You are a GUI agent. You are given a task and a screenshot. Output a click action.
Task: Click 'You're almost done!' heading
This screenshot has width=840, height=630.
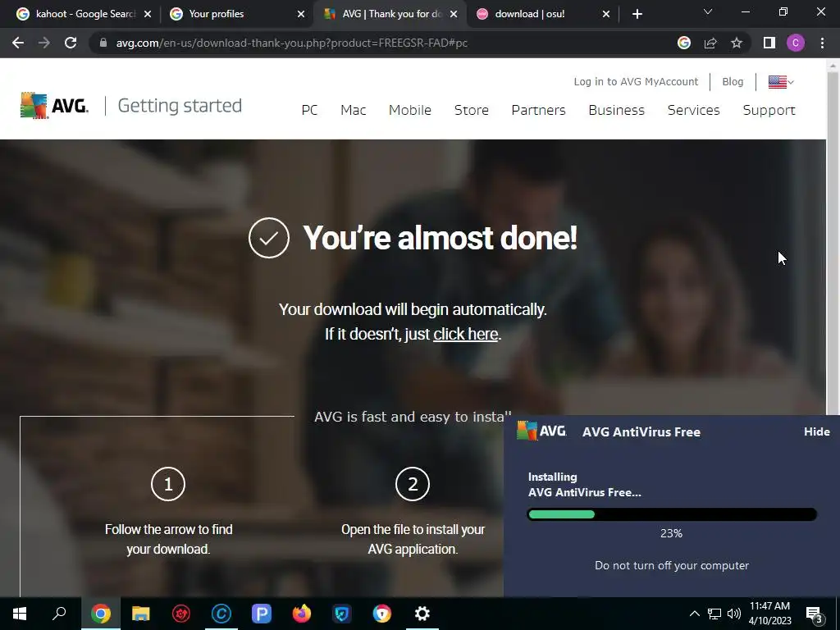point(440,237)
